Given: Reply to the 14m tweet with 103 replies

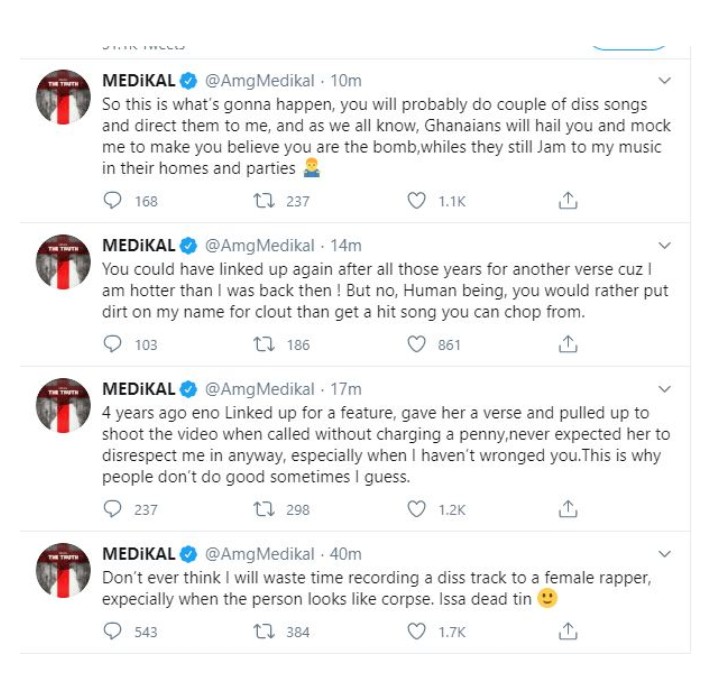Looking at the screenshot, I should click(x=113, y=344).
